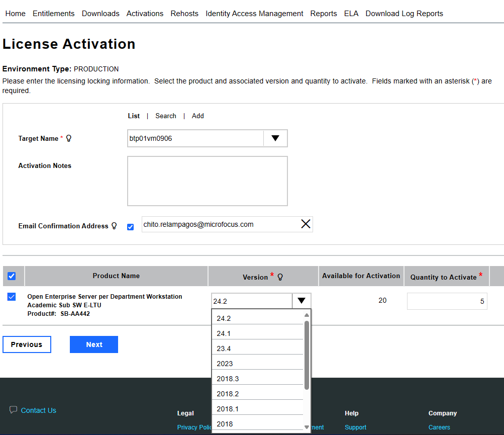This screenshot has width=504, height=435.
Task: Open the Support link in the footer
Action: [x=355, y=426]
